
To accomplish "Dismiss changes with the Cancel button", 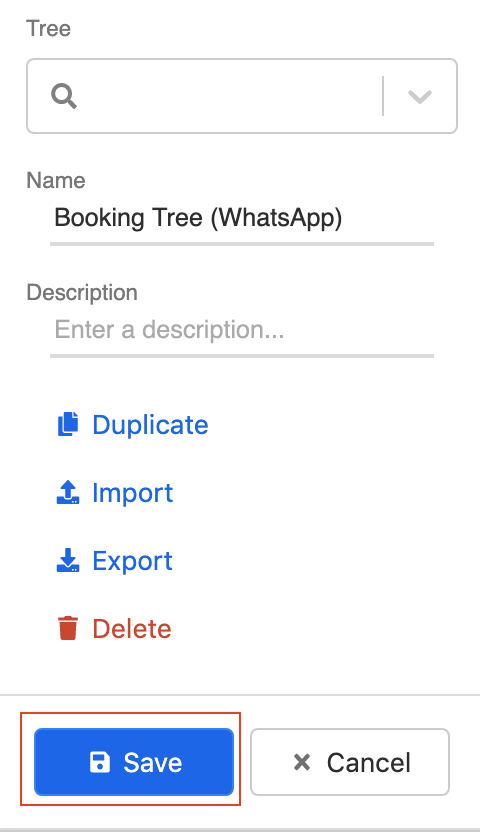I will point(350,762).
